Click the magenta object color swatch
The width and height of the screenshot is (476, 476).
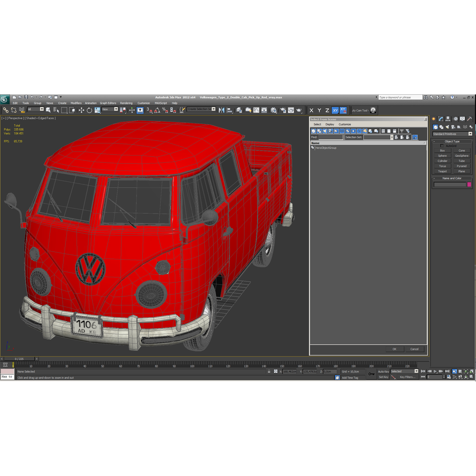click(x=469, y=184)
